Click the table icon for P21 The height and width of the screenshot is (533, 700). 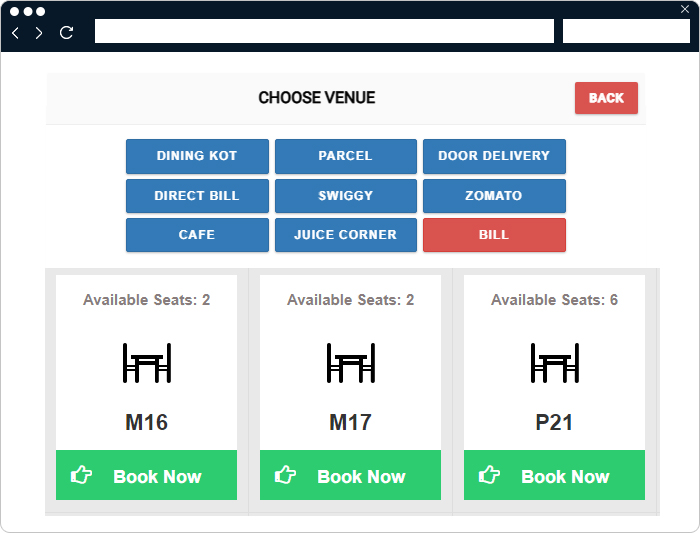coord(555,362)
